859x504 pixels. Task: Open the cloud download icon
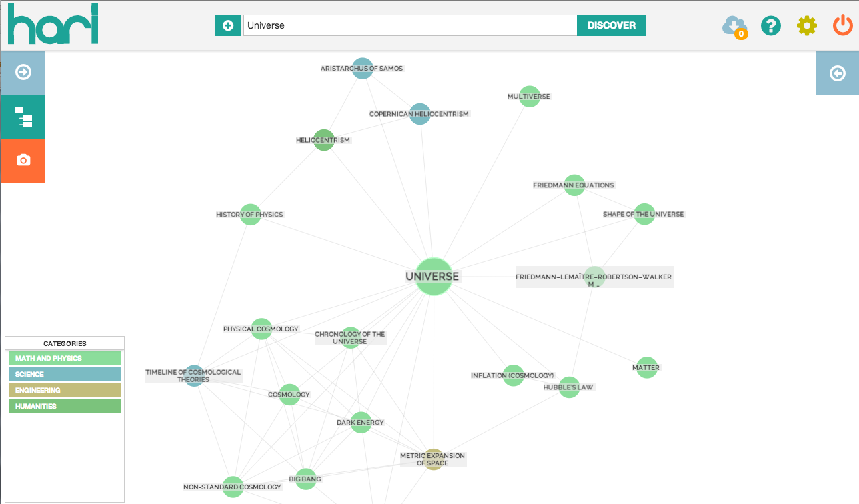(x=734, y=27)
